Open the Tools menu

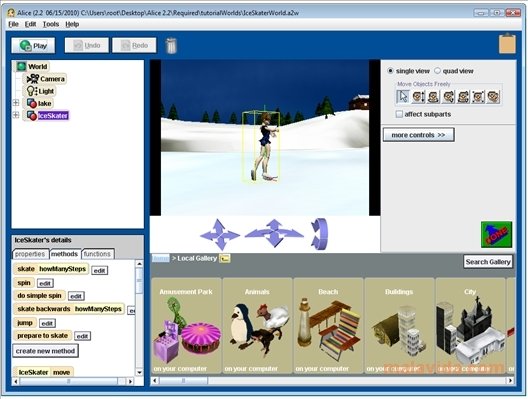point(51,24)
